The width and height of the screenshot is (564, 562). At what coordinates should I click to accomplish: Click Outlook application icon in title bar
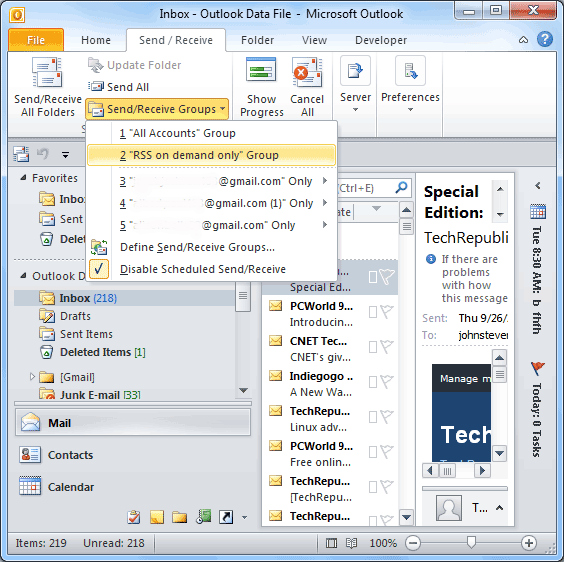click(x=17, y=14)
